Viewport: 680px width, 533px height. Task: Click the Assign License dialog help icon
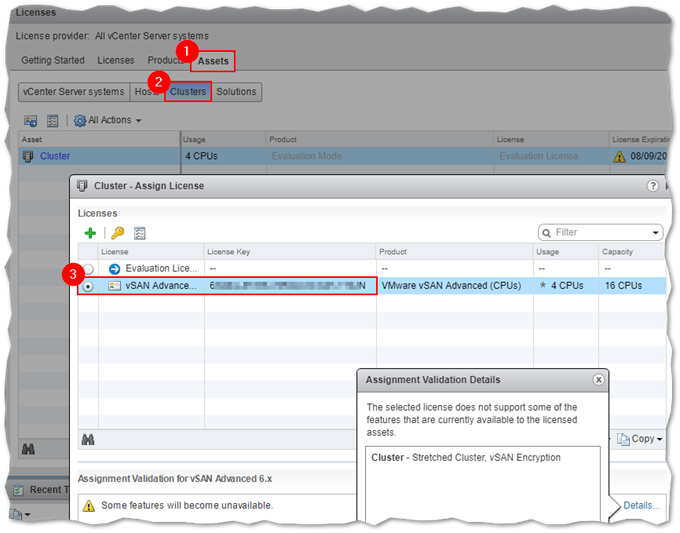[x=652, y=186]
